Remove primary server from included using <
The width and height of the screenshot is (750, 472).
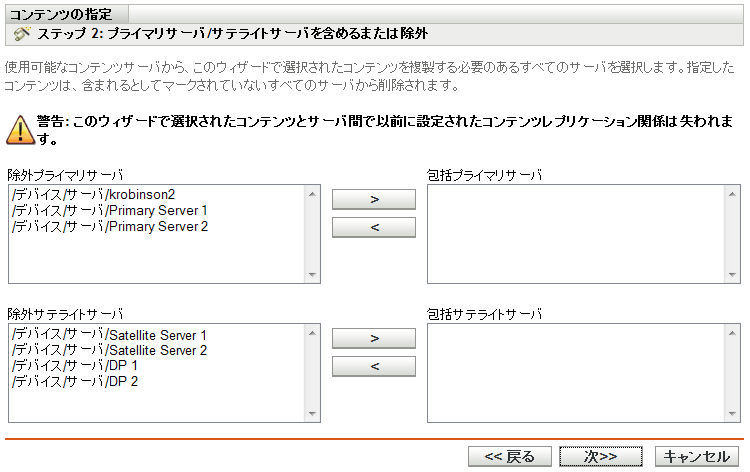(x=373, y=227)
